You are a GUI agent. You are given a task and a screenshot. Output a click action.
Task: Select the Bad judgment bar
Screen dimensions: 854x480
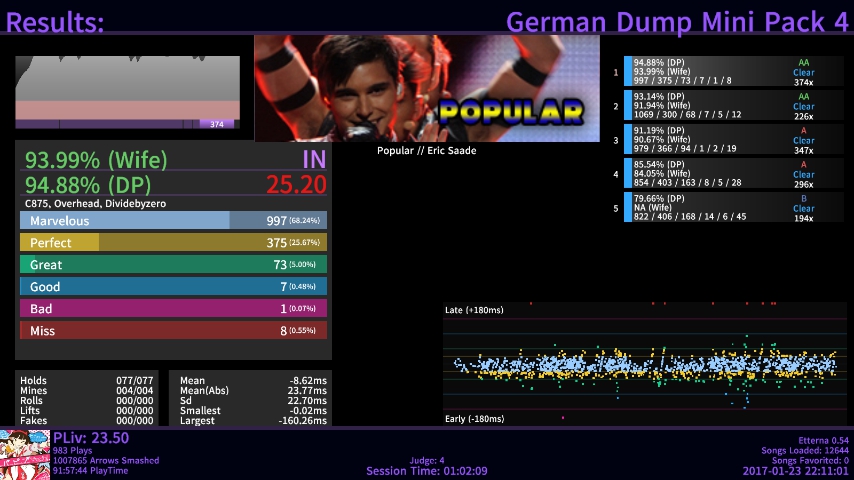(173, 309)
